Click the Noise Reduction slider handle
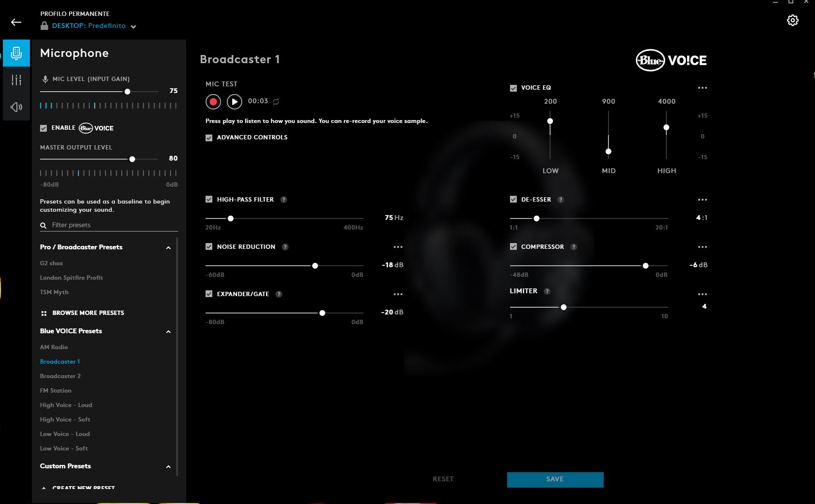 point(315,266)
